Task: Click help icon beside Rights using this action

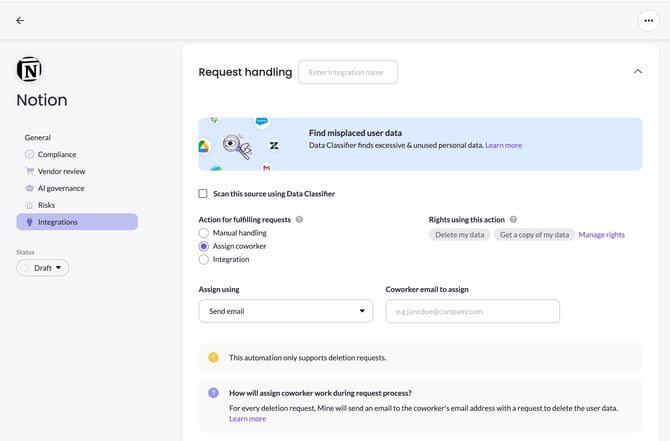Action: tap(513, 220)
